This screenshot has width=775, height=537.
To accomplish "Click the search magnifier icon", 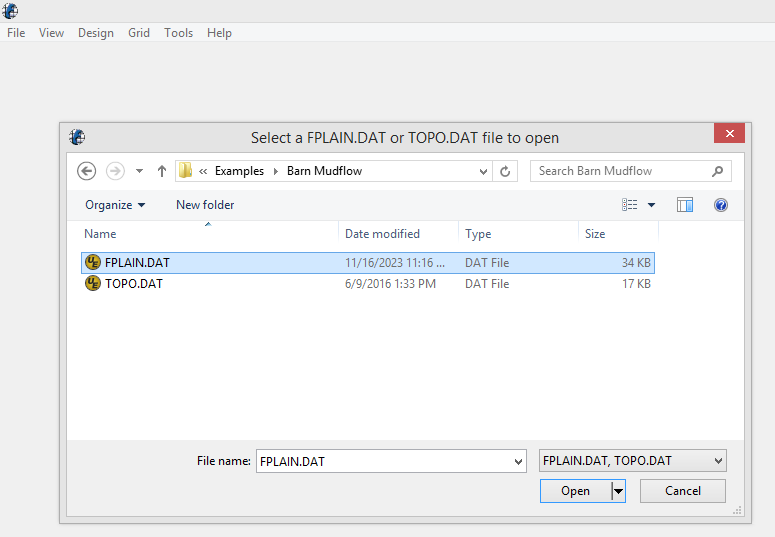I will click(717, 171).
